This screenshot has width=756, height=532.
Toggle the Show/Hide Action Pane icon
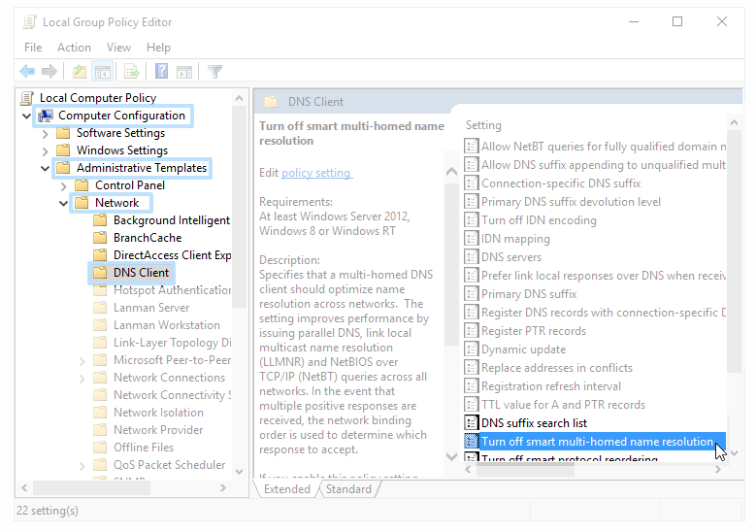tap(184, 72)
